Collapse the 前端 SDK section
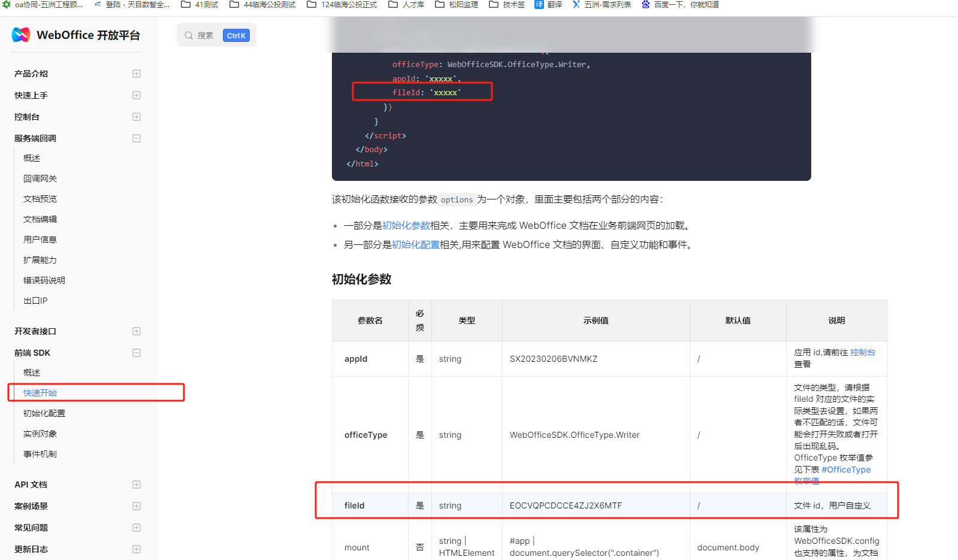This screenshot has width=958, height=560. [x=137, y=353]
